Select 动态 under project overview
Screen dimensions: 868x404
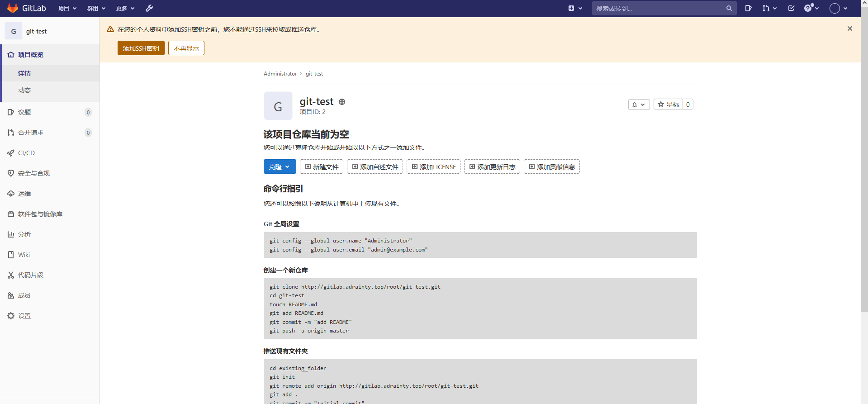point(50,90)
